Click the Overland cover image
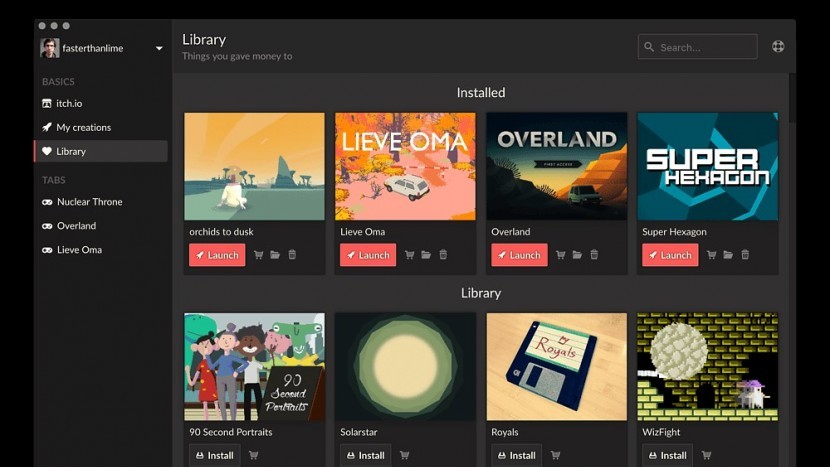The width and height of the screenshot is (830, 467). coord(557,166)
